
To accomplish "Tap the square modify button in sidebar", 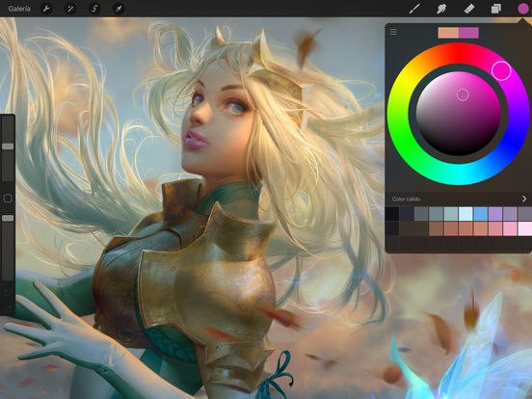I will point(8,199).
